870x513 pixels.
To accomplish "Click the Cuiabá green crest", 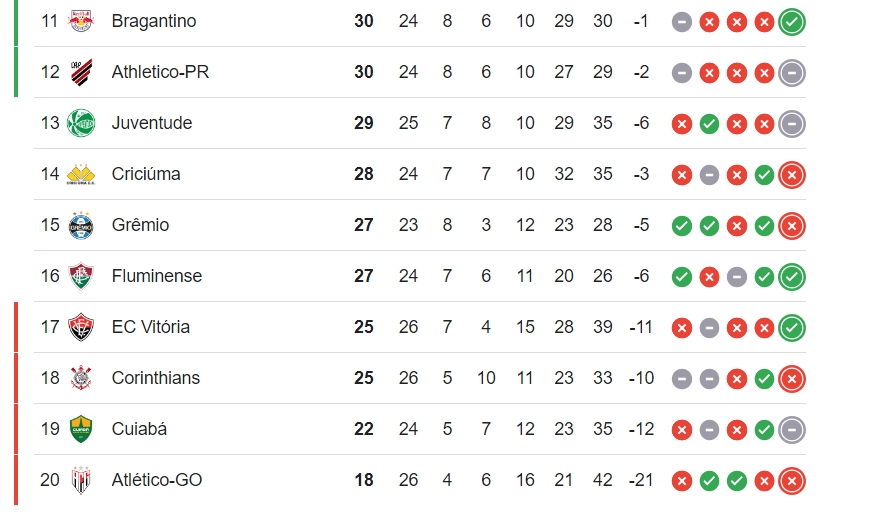I will pos(81,429).
